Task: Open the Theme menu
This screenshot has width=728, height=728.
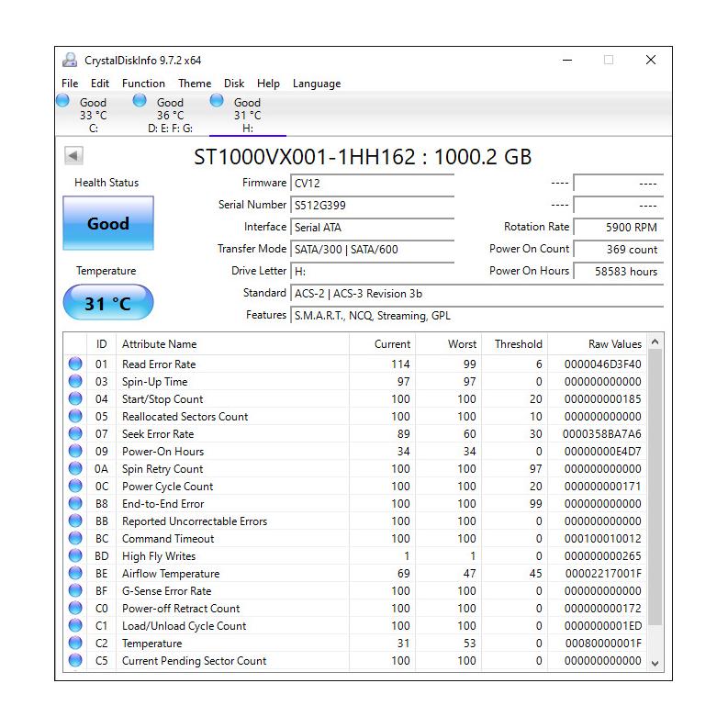Action: pos(195,84)
